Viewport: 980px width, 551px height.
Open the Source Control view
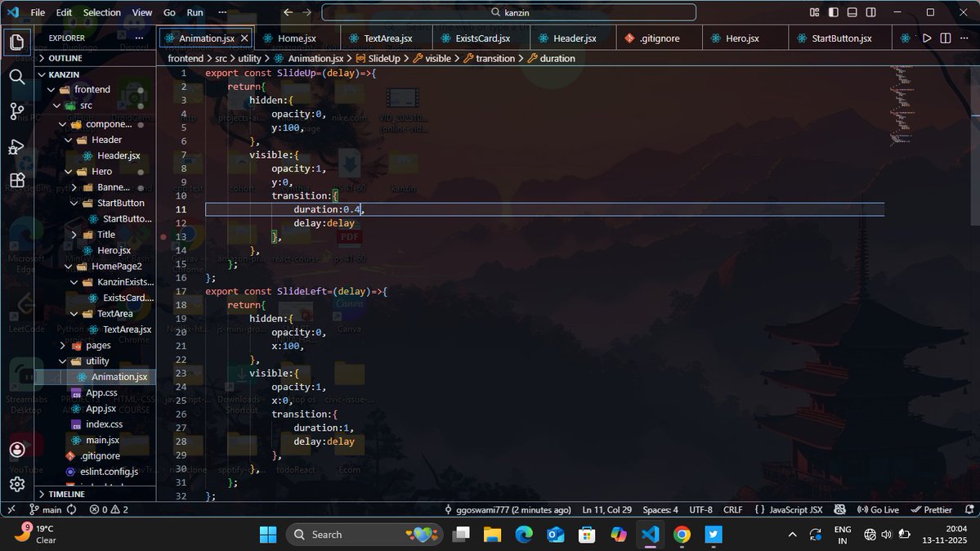(x=18, y=111)
